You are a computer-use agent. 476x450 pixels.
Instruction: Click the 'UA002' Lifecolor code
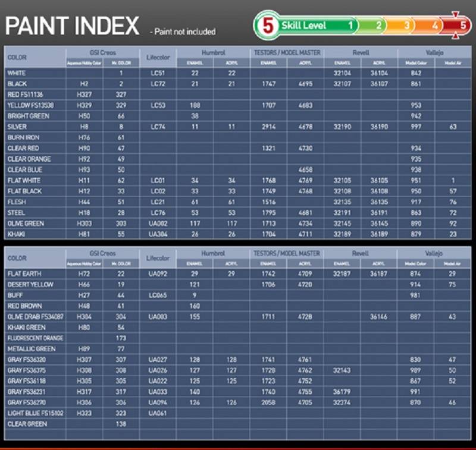click(158, 224)
